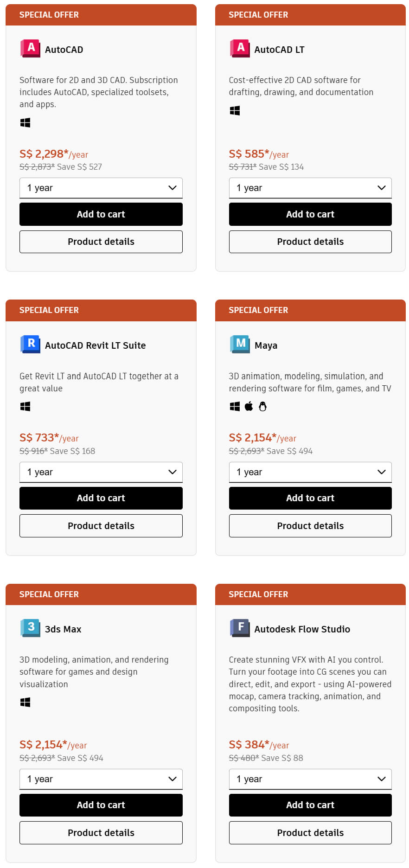Click the 3ds Max Special Offer banner
409x868 pixels.
pyautogui.click(x=101, y=594)
